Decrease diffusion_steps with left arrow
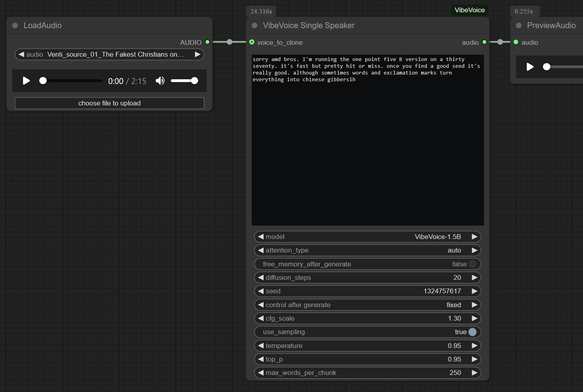This screenshot has height=392, width=583. pos(261,277)
